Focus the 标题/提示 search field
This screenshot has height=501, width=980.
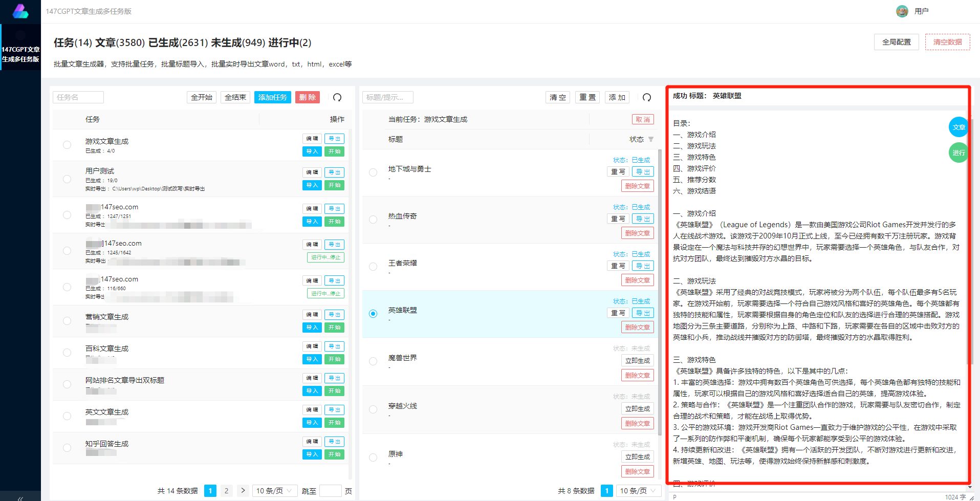[x=388, y=97]
